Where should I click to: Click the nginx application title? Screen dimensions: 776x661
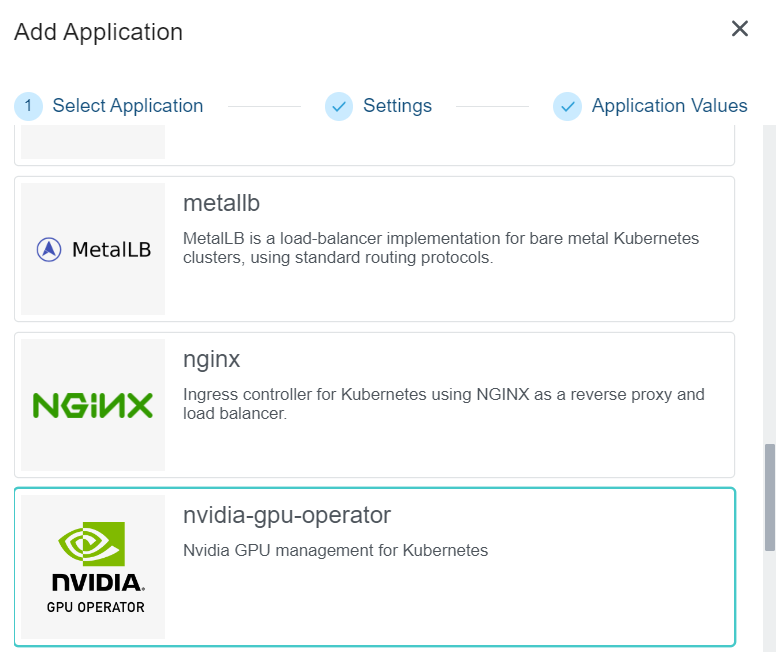point(212,359)
